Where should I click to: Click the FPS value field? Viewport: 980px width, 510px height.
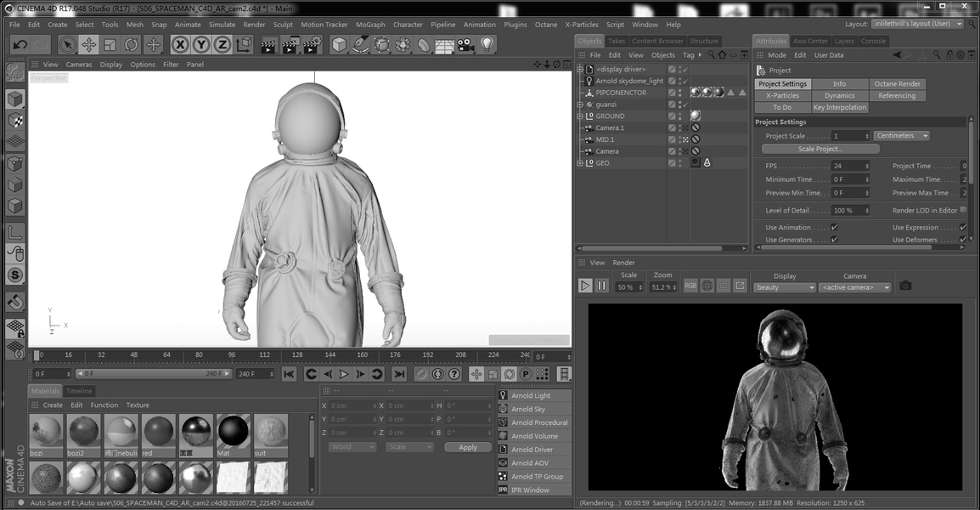click(850, 166)
